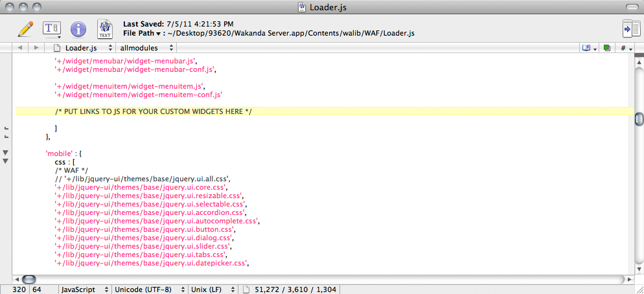This screenshot has height=294, width=644.
Task: Change Unicode (UTF-8) encoding selector
Action: click(x=148, y=289)
